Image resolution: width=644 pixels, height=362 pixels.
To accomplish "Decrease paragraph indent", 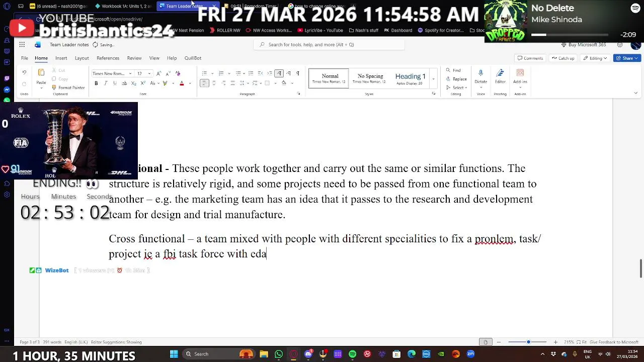I will click(260, 73).
